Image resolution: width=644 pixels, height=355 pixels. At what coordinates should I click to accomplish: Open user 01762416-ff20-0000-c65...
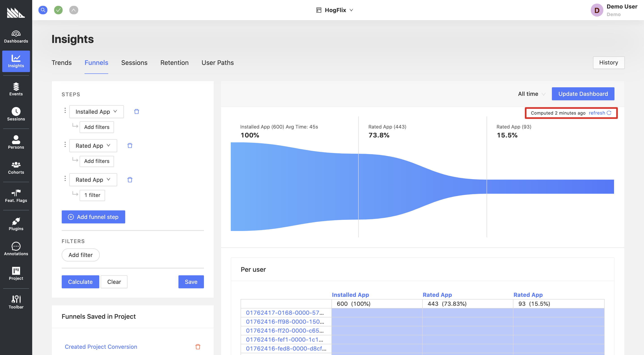tap(285, 330)
